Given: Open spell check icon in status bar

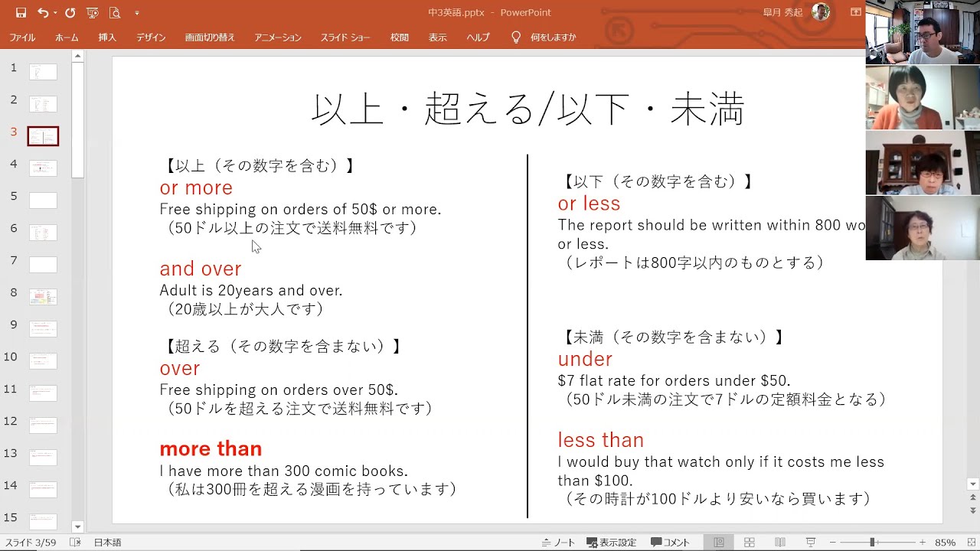Looking at the screenshot, I should (x=75, y=543).
